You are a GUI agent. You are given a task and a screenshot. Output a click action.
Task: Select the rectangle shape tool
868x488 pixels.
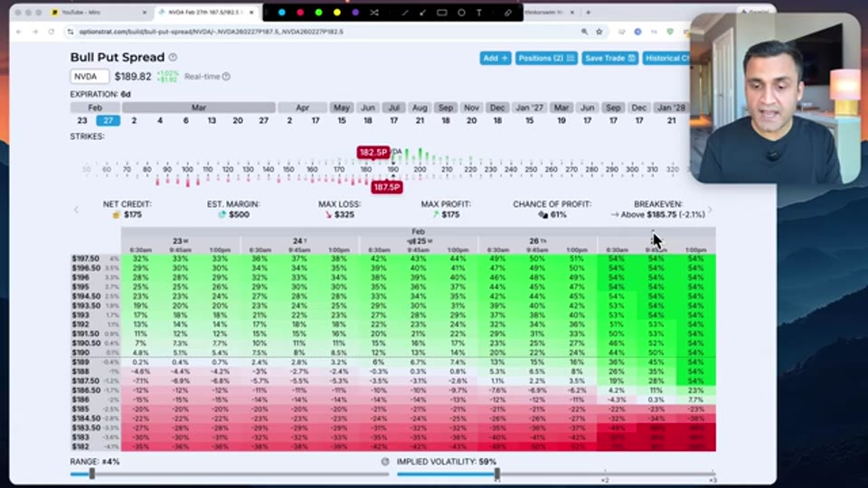pyautogui.click(x=442, y=12)
